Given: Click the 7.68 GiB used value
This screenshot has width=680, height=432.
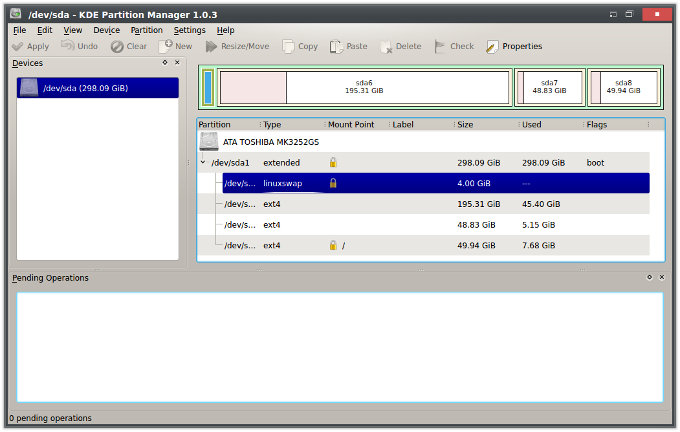Looking at the screenshot, I should click(x=538, y=245).
